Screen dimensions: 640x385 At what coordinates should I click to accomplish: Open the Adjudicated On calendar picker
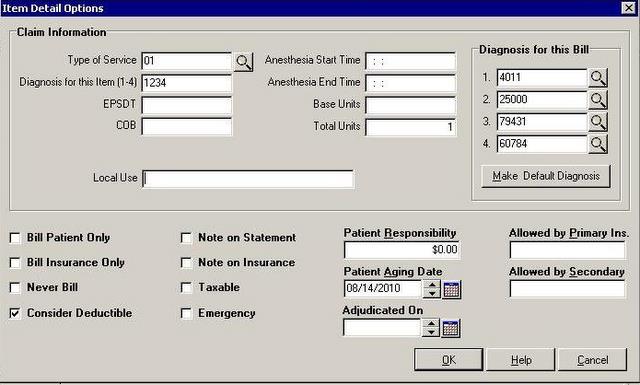pos(451,328)
